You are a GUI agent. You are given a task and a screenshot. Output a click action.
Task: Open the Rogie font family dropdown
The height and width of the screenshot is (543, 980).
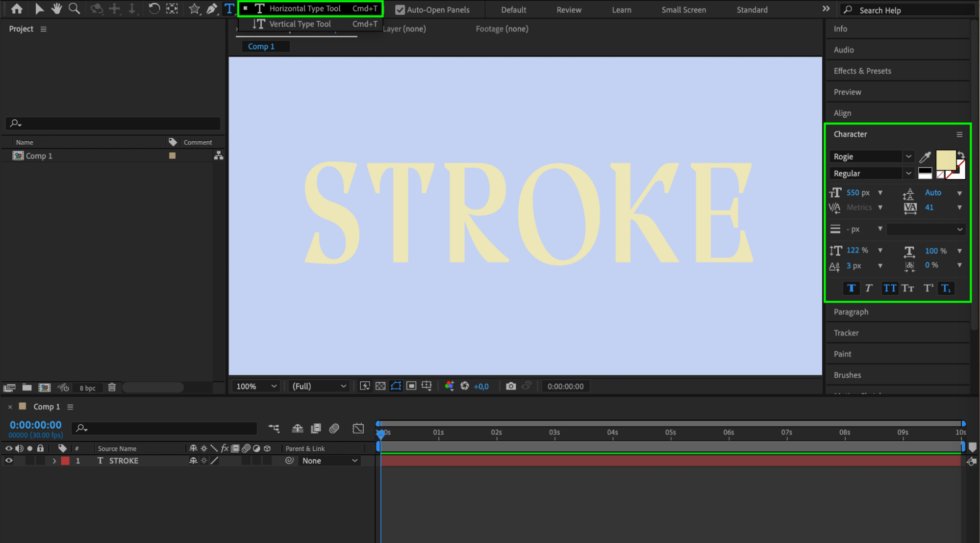[x=908, y=156]
